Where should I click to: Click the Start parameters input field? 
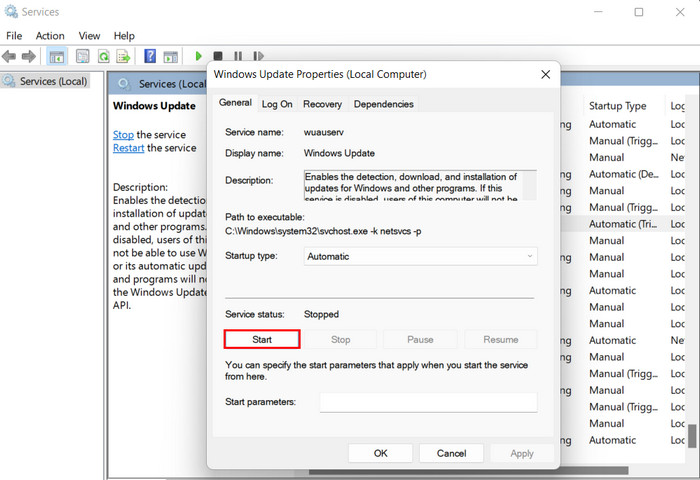click(x=429, y=402)
